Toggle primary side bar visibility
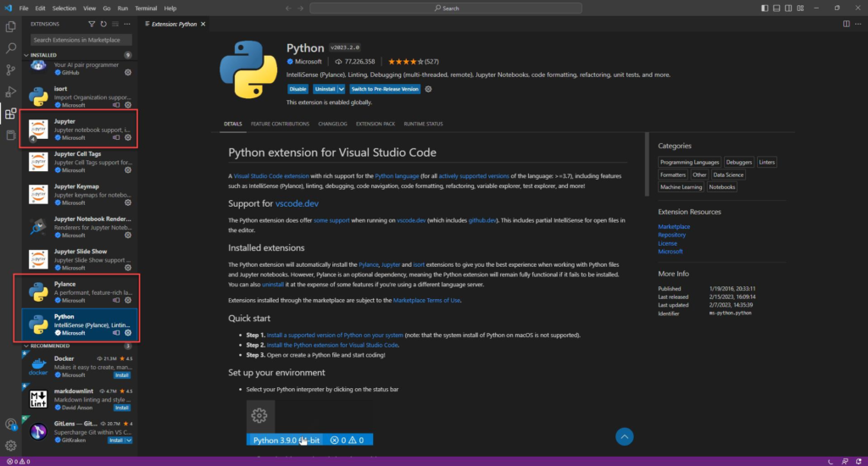This screenshot has height=466, width=868. point(765,8)
